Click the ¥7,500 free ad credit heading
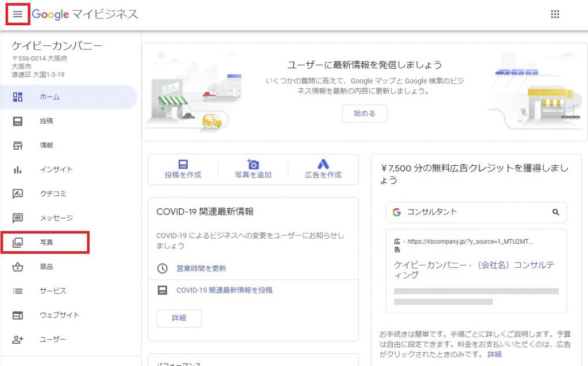Screen dimensions: 588x366 pos(474,174)
